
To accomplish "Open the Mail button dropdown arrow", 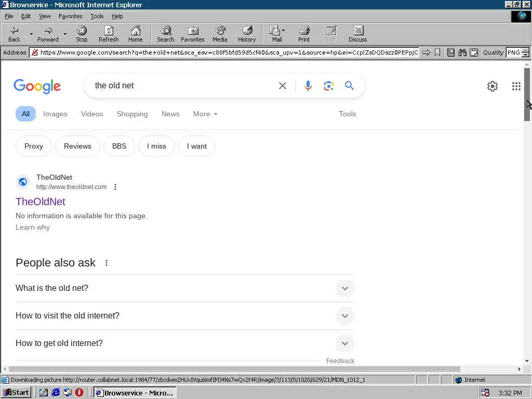I will coord(283,31).
